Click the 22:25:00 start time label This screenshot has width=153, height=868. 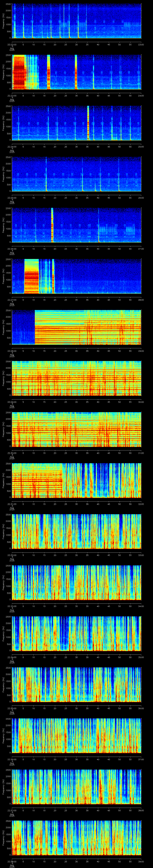tap(12, 198)
